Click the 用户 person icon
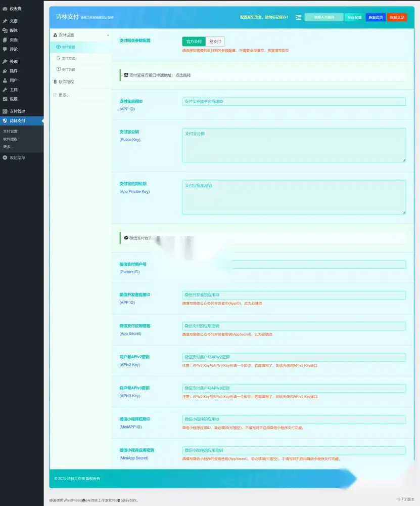The width and height of the screenshot is (420, 506). pyautogui.click(x=5, y=80)
